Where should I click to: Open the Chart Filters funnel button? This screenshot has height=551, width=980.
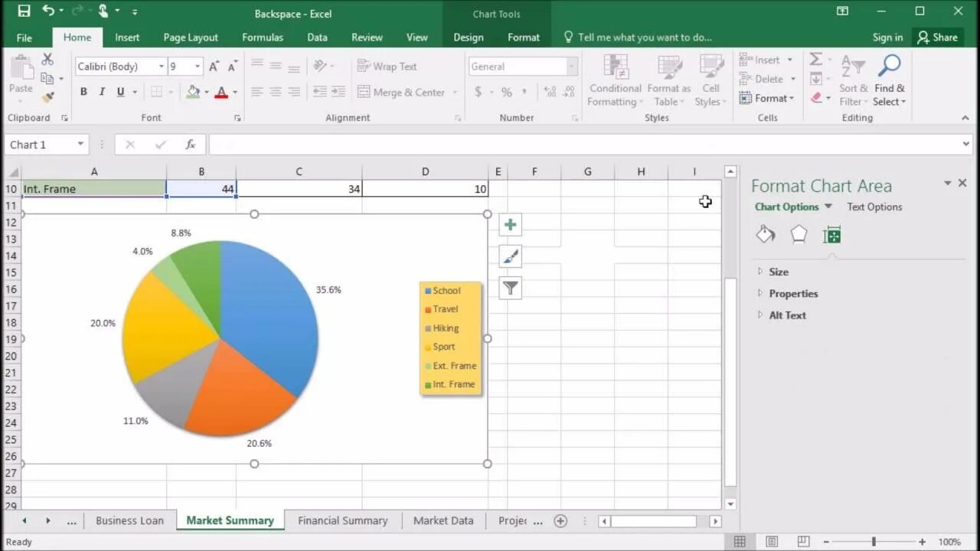click(x=510, y=288)
